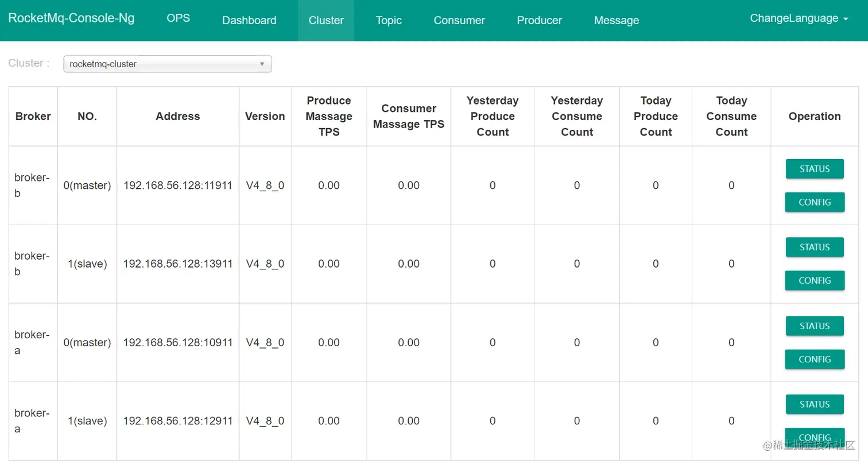Click STATUS for address 192.168.56.128:12911
The image size is (868, 464).
point(815,404)
